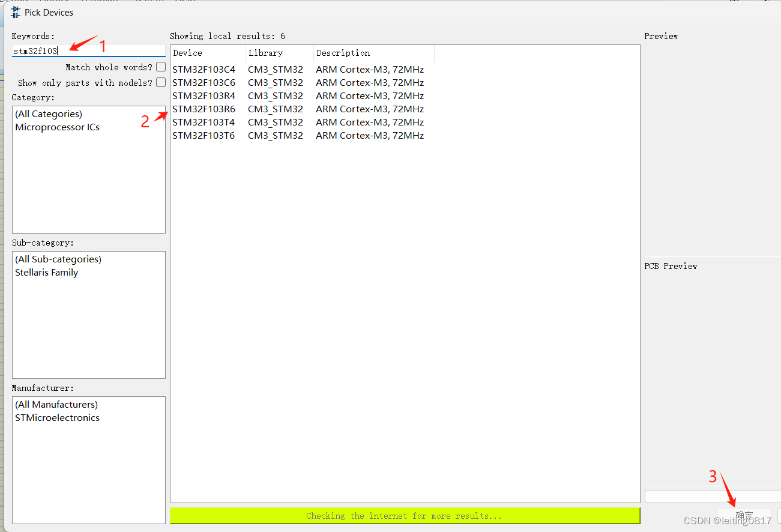Viewport: 781px width, 532px height.
Task: Sort results by the Library column header
Action: (x=280, y=53)
